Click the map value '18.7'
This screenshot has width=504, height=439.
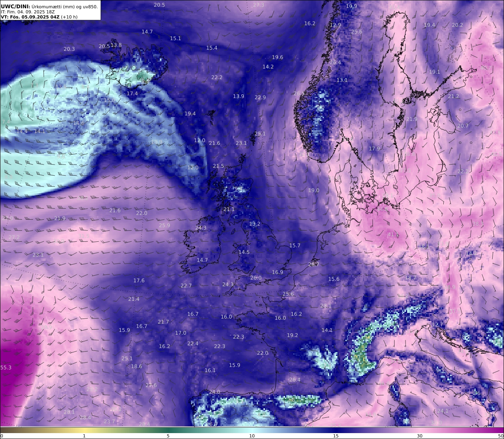(411, 278)
